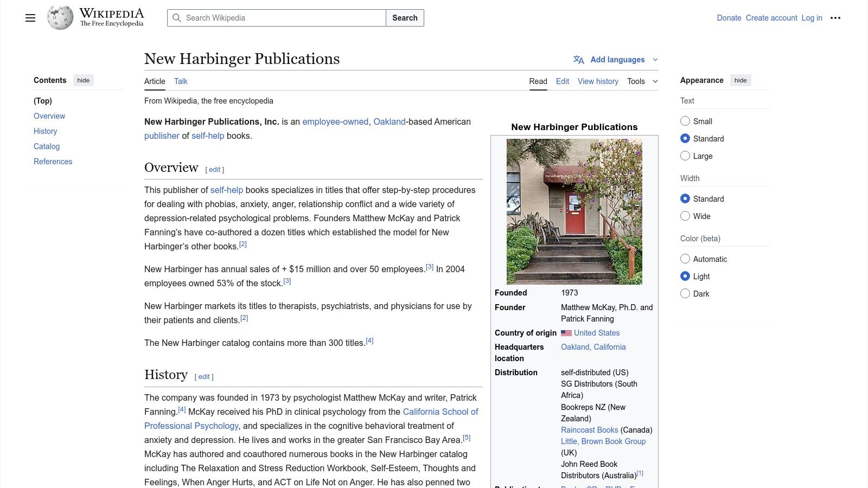The width and height of the screenshot is (868, 488).
Task: Select Small text size
Action: (x=685, y=121)
